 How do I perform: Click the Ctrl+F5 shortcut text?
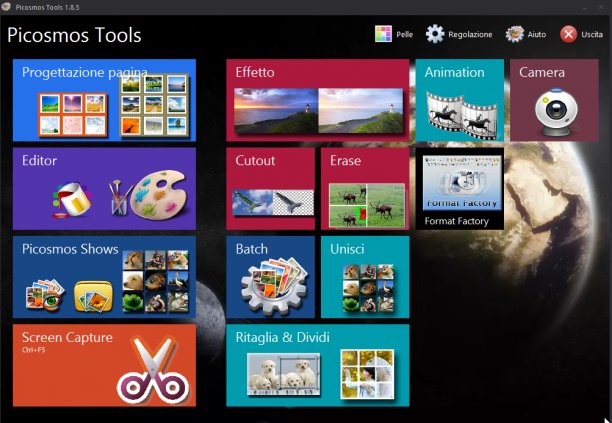click(34, 350)
